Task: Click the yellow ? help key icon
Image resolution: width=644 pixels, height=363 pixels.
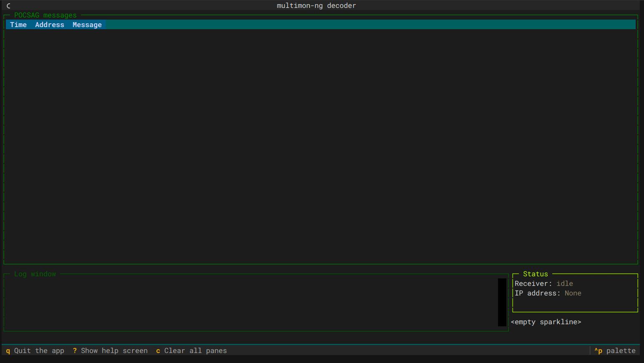Action: [74, 350]
